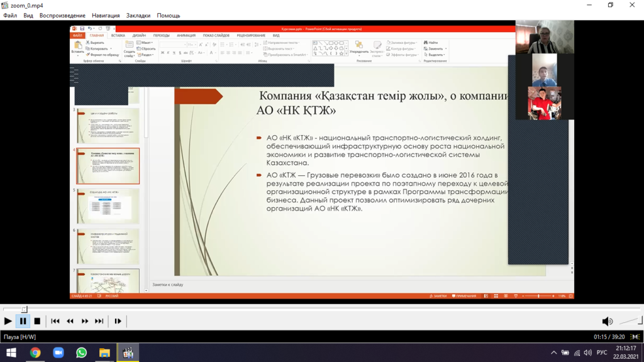Open the Помощь menu
The width and height of the screenshot is (644, 362).
tap(169, 16)
